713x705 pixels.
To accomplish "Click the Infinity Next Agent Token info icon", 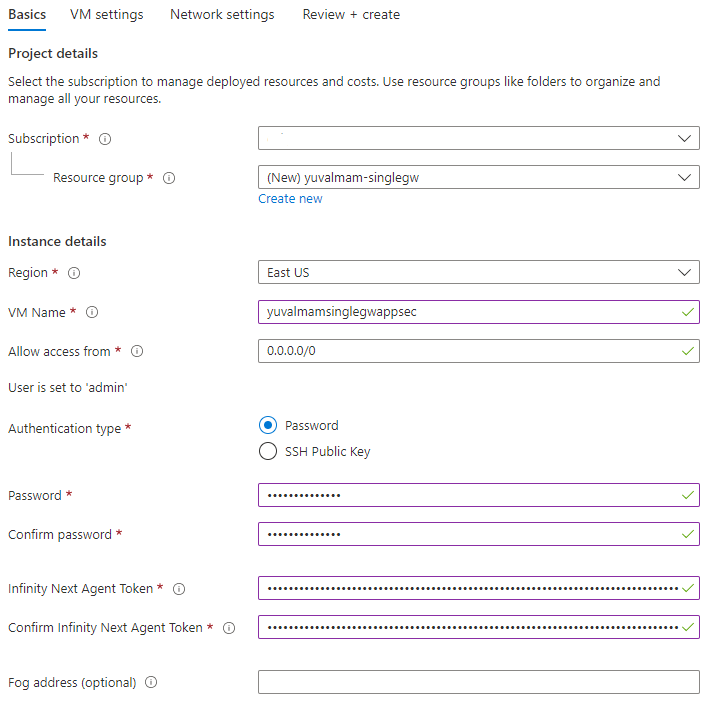I will 179,589.
